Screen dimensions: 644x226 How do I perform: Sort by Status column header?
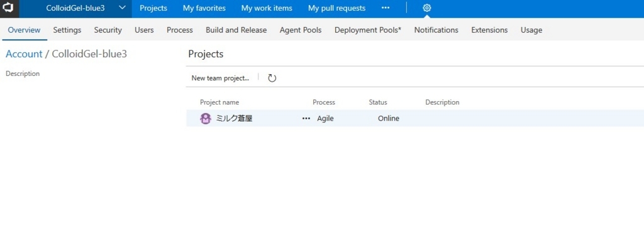pyautogui.click(x=378, y=102)
